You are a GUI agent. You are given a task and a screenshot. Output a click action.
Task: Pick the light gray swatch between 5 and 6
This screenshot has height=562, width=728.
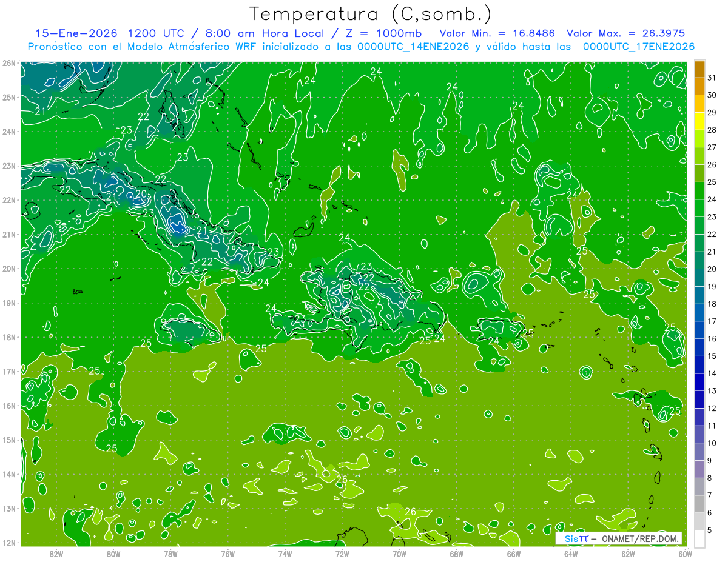[x=700, y=521]
